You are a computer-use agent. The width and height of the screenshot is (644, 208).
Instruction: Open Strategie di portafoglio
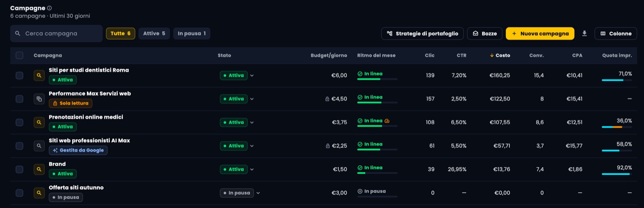pos(422,34)
